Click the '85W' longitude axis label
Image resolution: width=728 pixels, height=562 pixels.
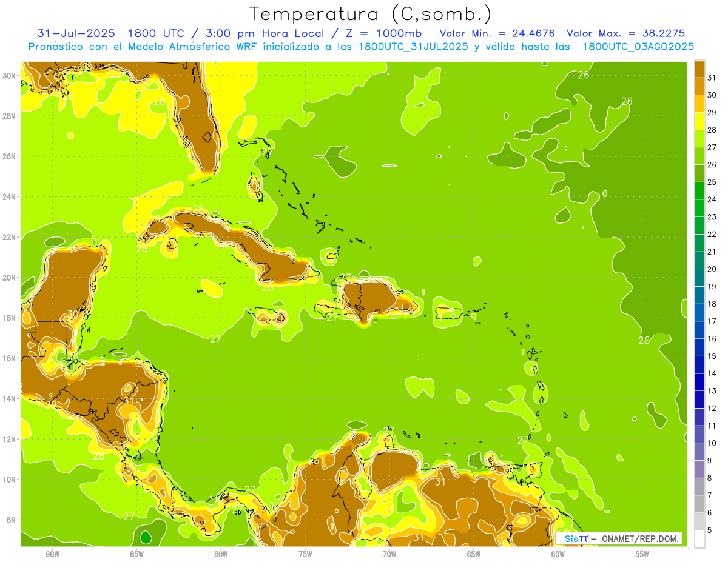tap(136, 554)
